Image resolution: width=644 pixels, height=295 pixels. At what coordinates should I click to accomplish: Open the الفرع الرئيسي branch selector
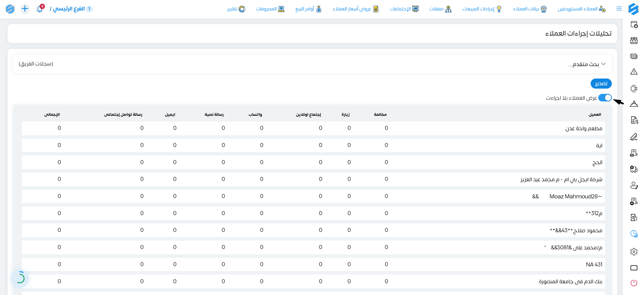tap(71, 9)
